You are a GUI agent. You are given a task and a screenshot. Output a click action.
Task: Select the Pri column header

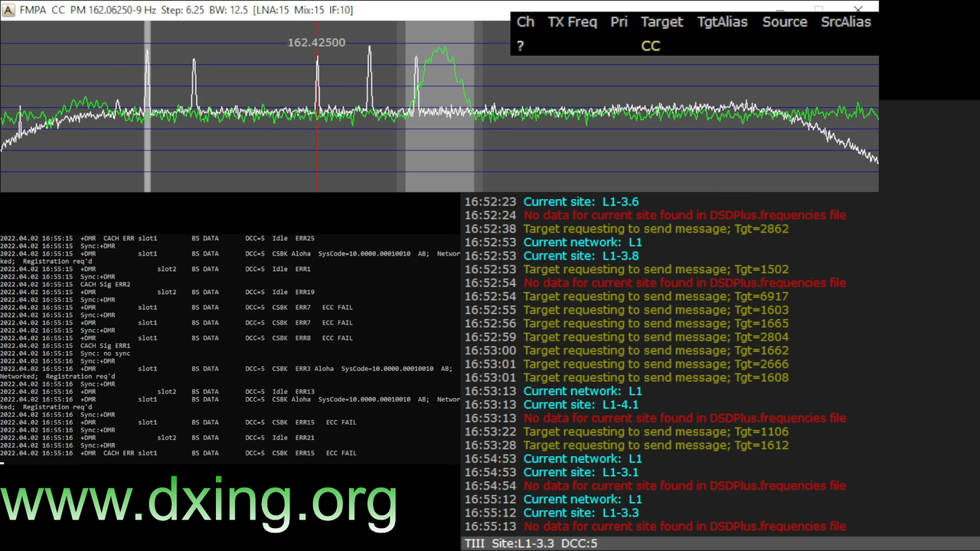(x=619, y=22)
